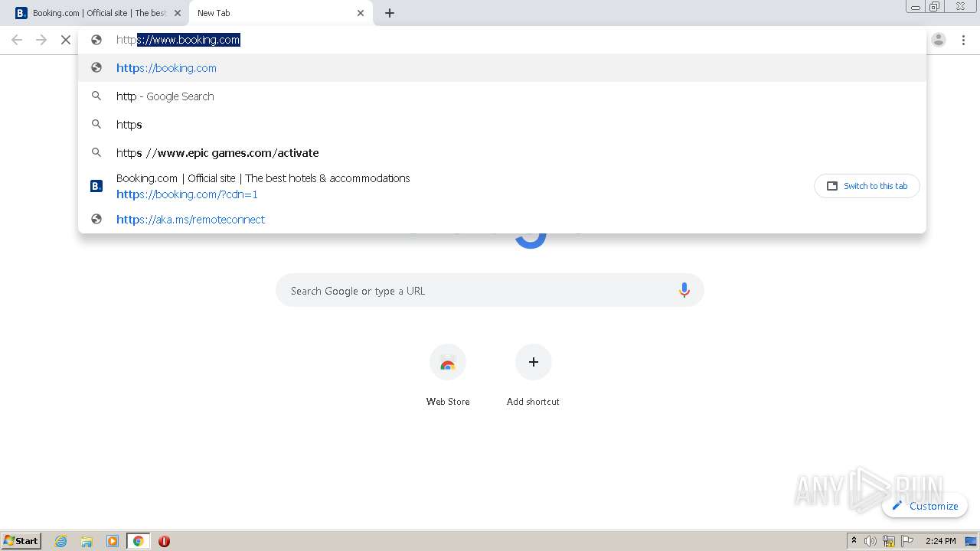Click the Add shortcut label

pos(533,402)
